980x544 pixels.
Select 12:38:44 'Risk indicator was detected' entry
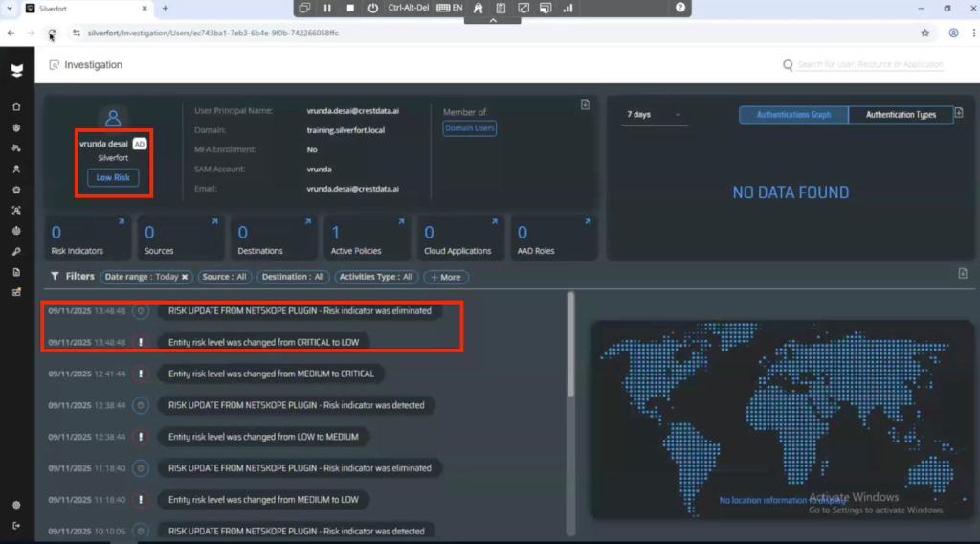[x=297, y=405]
